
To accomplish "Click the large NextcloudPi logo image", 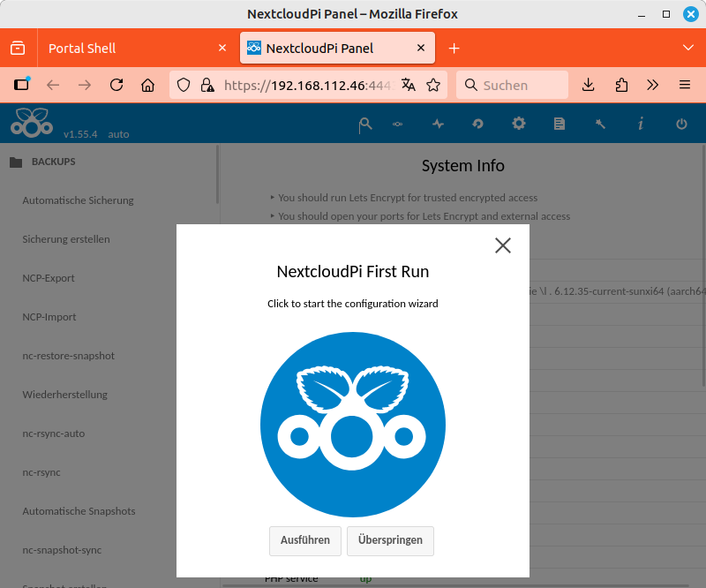I will (x=353, y=424).
